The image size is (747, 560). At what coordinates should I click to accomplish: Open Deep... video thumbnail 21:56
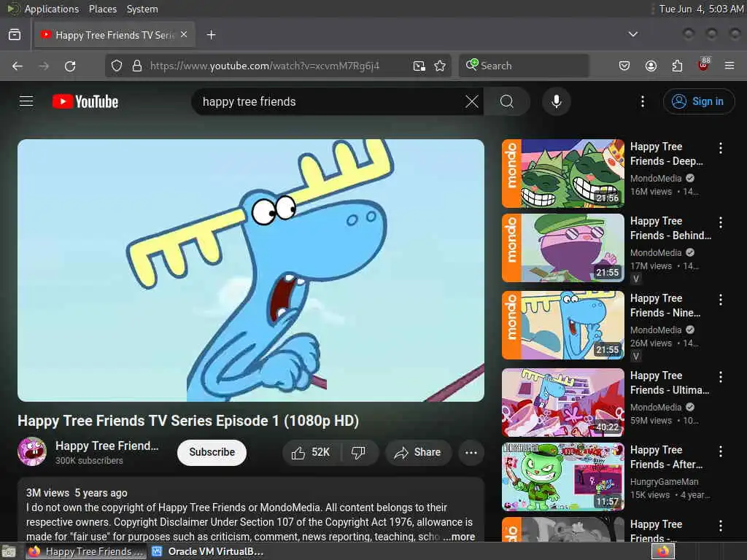(x=562, y=174)
